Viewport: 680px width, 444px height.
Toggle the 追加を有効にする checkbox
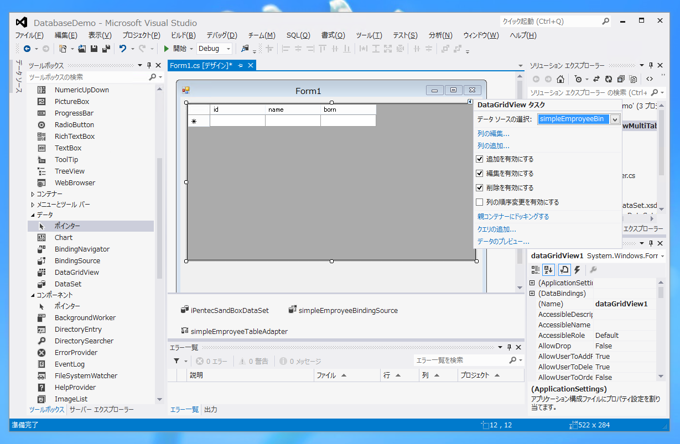pos(479,159)
